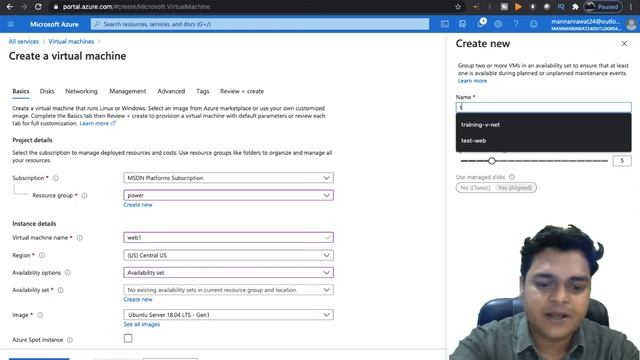Focus the availability set Name field
The width and height of the screenshot is (640, 360).
click(543, 107)
